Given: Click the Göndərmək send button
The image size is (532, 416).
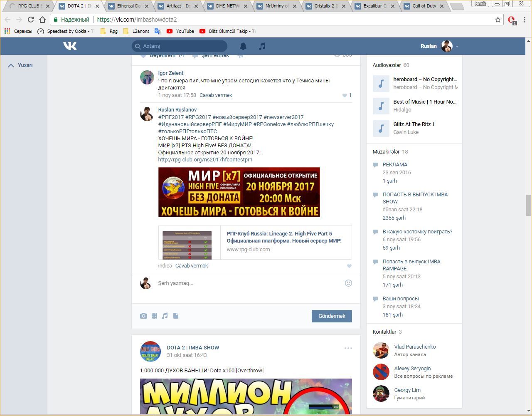Looking at the screenshot, I should (332, 316).
